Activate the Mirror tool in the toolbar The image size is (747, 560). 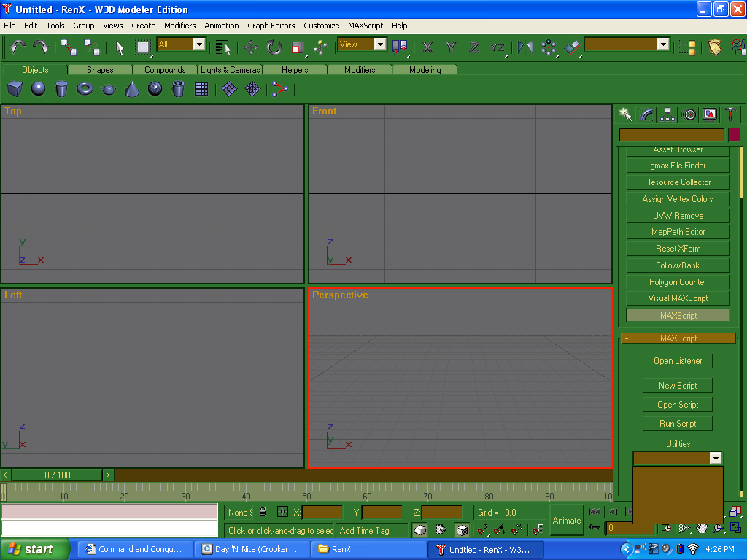pyautogui.click(x=525, y=47)
